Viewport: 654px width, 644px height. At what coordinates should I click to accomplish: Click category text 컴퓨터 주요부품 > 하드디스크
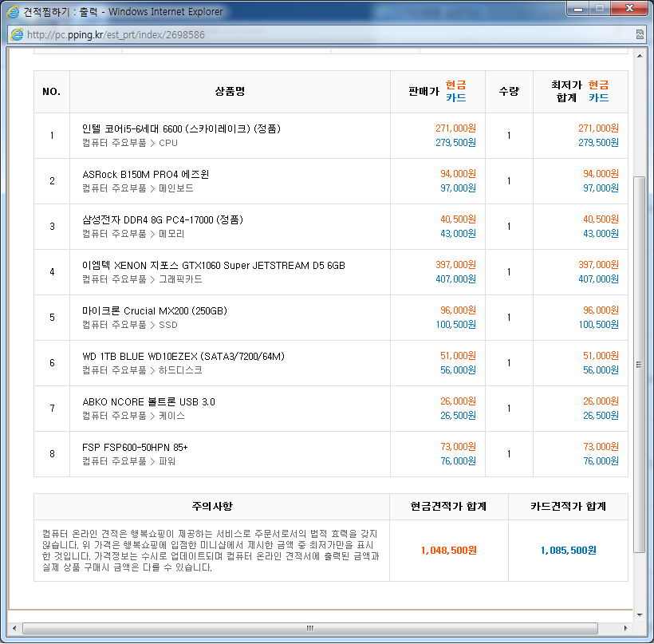tap(142, 370)
